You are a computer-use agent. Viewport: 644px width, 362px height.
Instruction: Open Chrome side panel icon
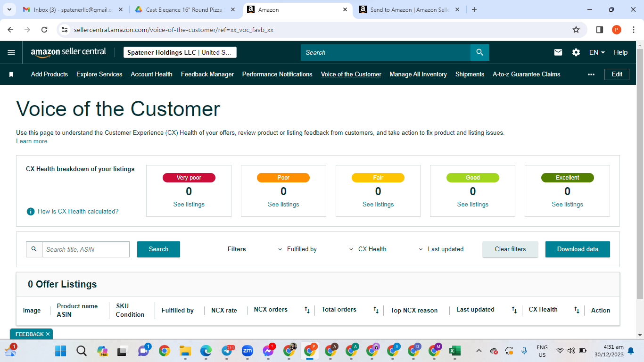pyautogui.click(x=600, y=30)
